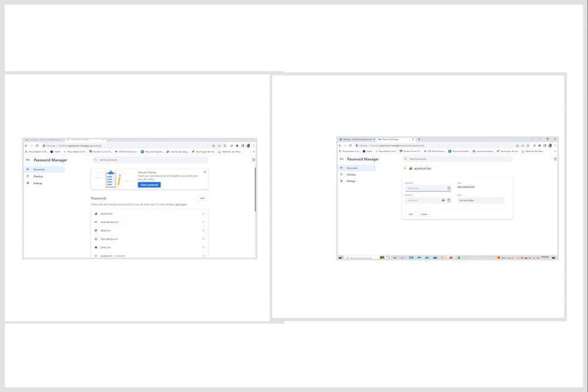This screenshot has width=588, height=392.
Task: Expand second password entry chevron
Action: [x=203, y=222]
